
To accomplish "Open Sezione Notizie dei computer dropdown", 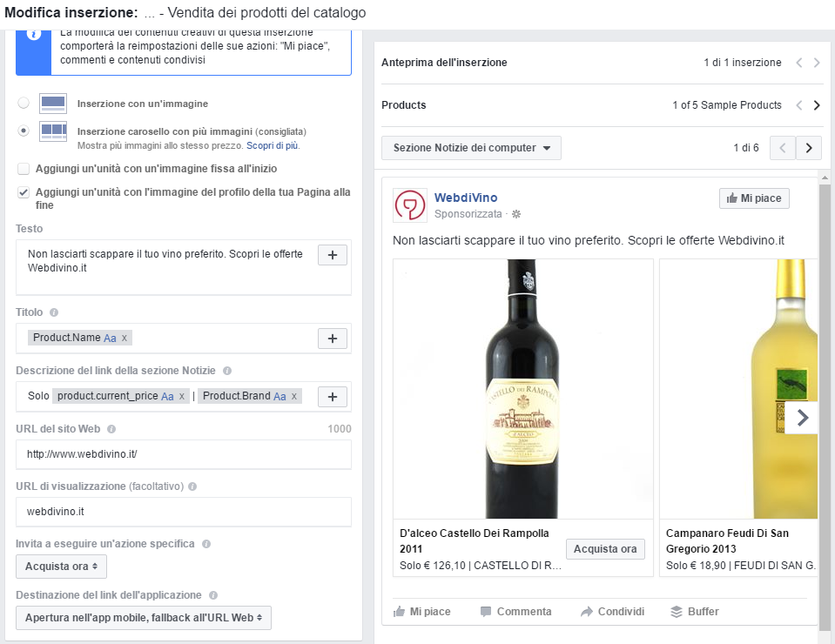I will coord(471,148).
